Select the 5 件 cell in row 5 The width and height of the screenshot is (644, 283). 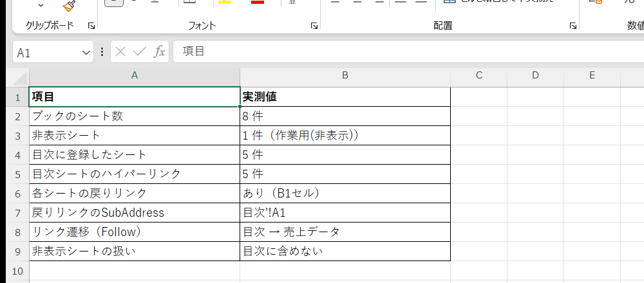pyautogui.click(x=345, y=174)
